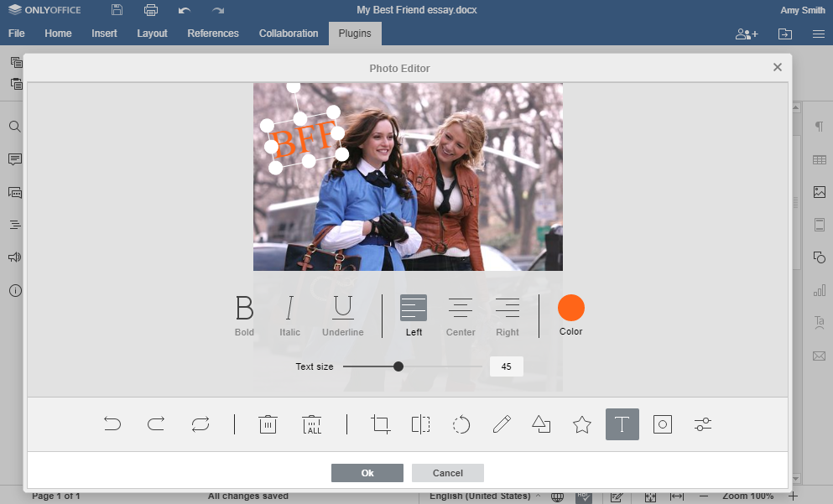Viewport: 833px width, 504px height.
Task: Close the Photo Editor window with X
Action: click(778, 67)
